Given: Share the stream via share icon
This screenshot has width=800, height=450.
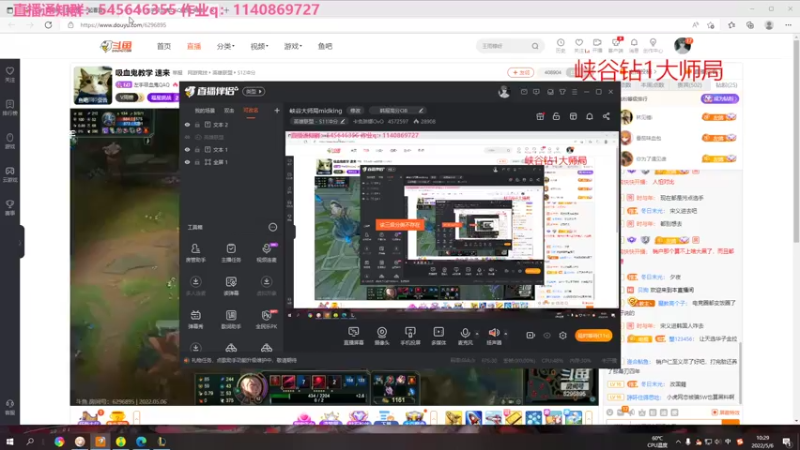Looking at the screenshot, I should tap(606, 117).
